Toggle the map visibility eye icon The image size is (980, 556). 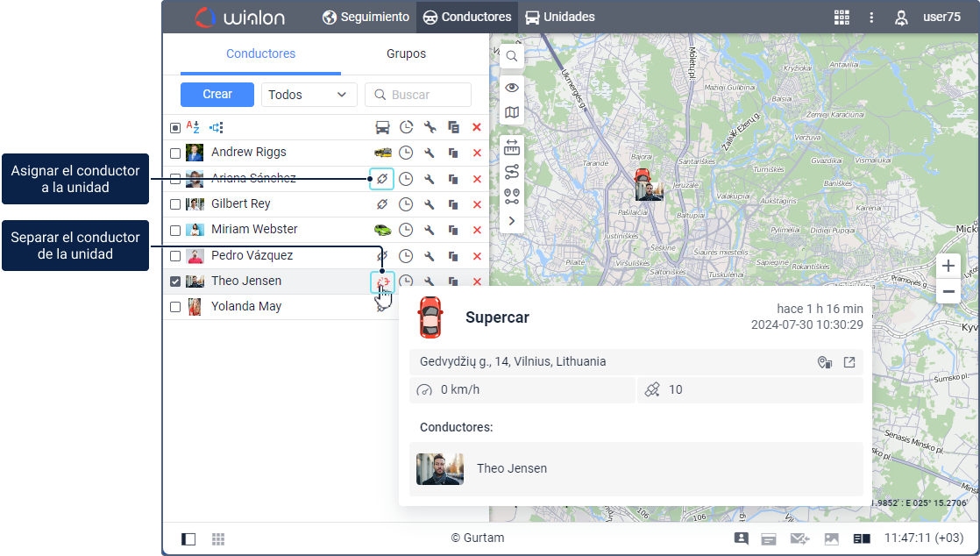(512, 88)
